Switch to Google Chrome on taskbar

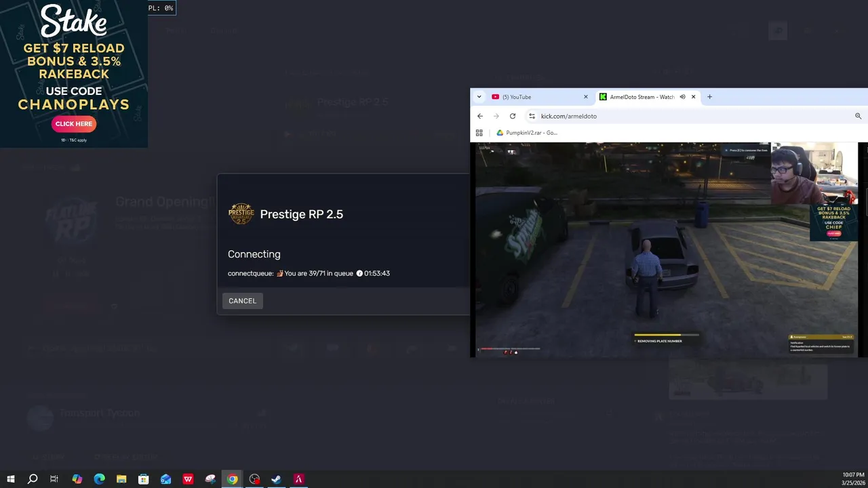tap(233, 479)
